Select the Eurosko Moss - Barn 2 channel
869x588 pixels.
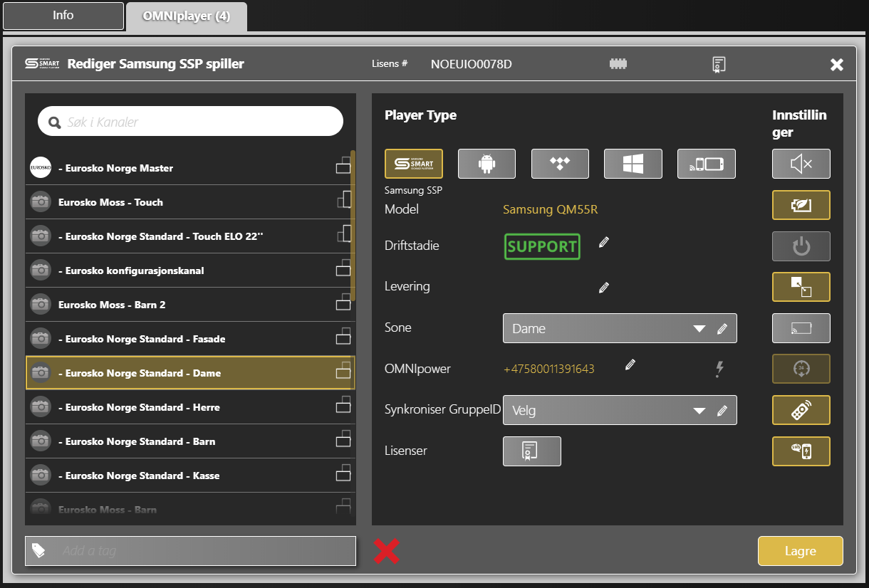(x=190, y=305)
